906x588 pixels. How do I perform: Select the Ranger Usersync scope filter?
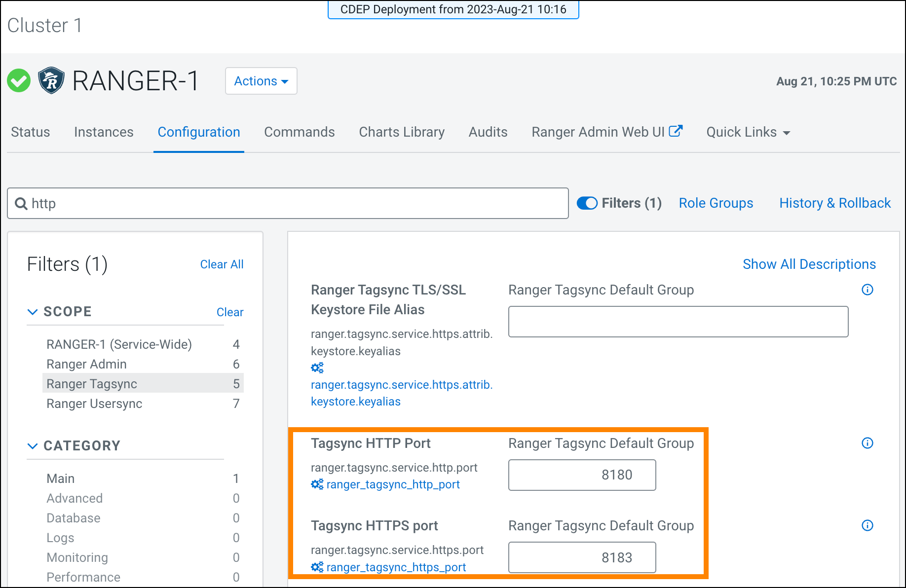point(94,404)
